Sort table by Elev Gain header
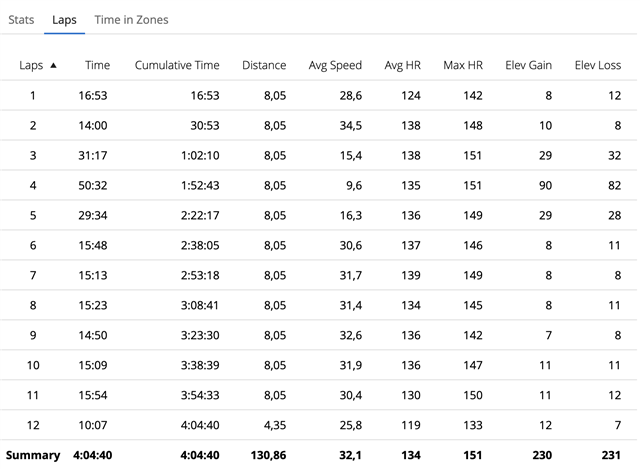 528,65
